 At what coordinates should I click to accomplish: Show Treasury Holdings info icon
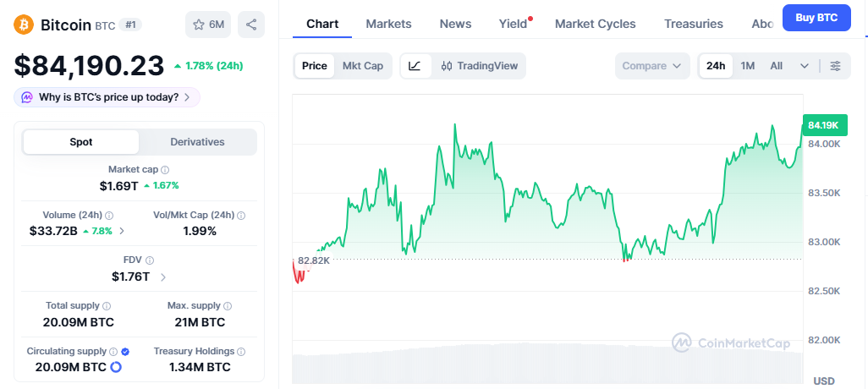pyautogui.click(x=241, y=352)
